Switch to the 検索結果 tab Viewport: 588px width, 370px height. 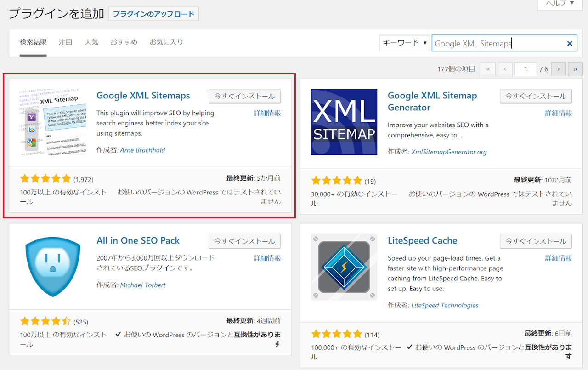point(33,42)
